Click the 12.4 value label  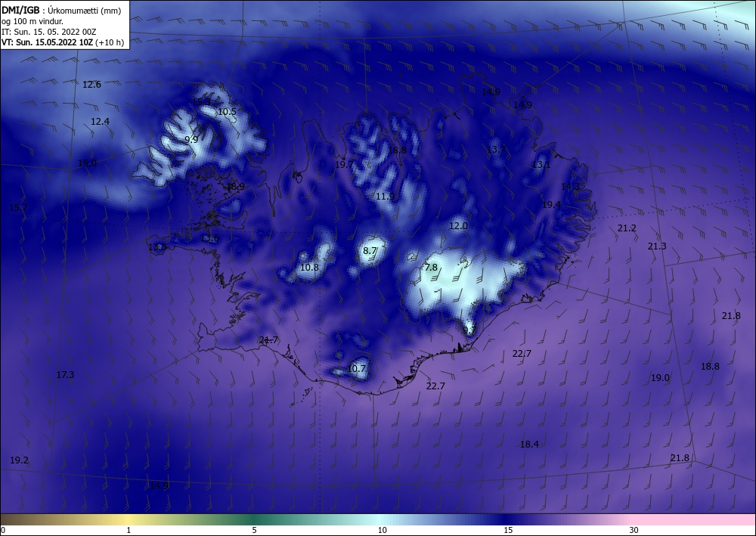coord(100,122)
